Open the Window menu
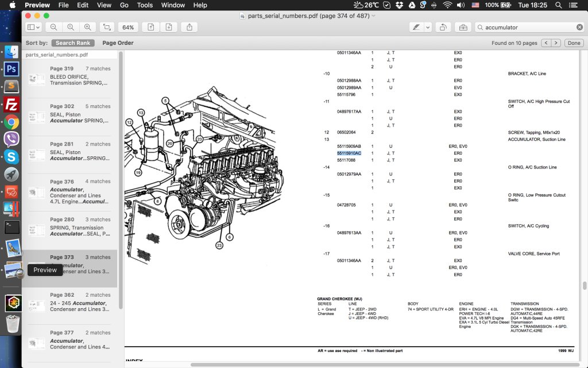Image resolution: width=588 pixels, height=368 pixels. pos(173,5)
